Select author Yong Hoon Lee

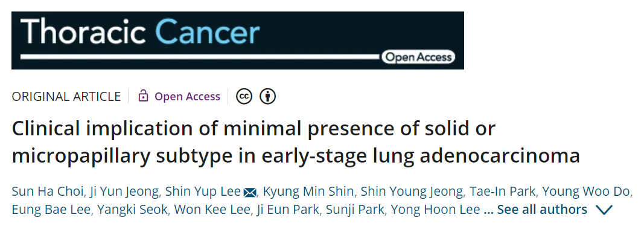[435, 210]
